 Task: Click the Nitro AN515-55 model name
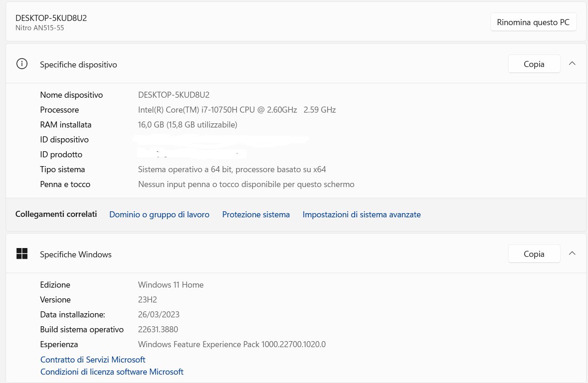coord(40,28)
